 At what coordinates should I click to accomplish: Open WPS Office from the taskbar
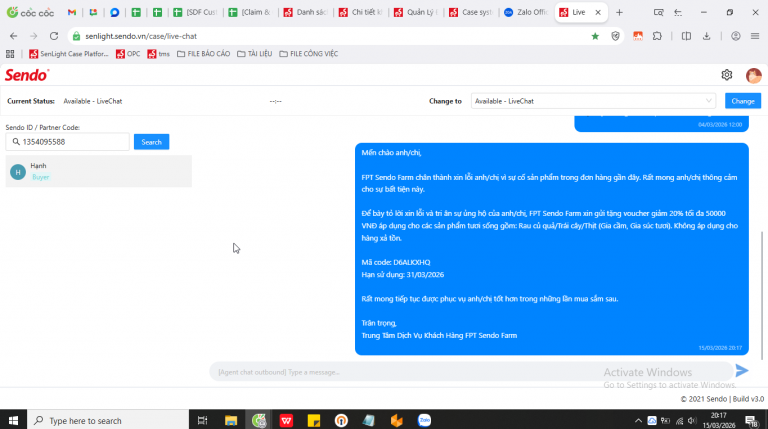(286, 420)
